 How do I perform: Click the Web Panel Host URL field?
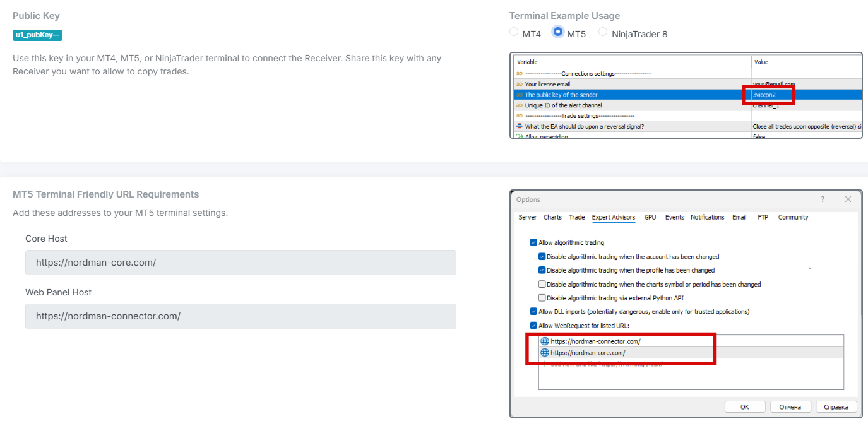[241, 316]
